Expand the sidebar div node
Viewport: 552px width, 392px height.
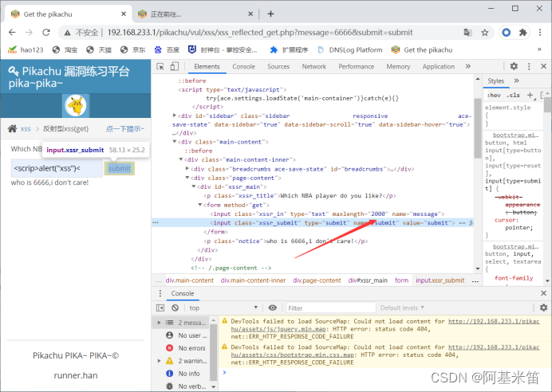point(174,116)
